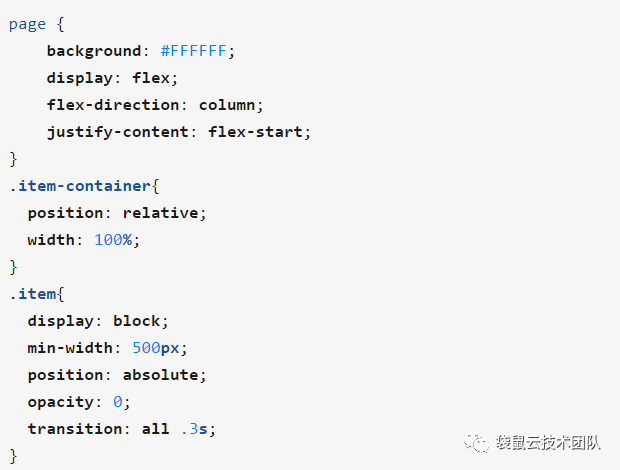Click the .item selector name

pos(33,294)
